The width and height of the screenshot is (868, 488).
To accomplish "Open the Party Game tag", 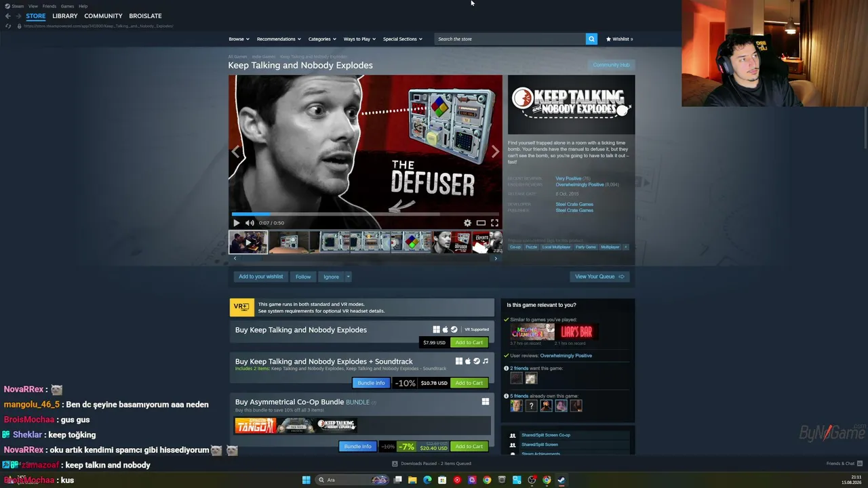I will (586, 247).
